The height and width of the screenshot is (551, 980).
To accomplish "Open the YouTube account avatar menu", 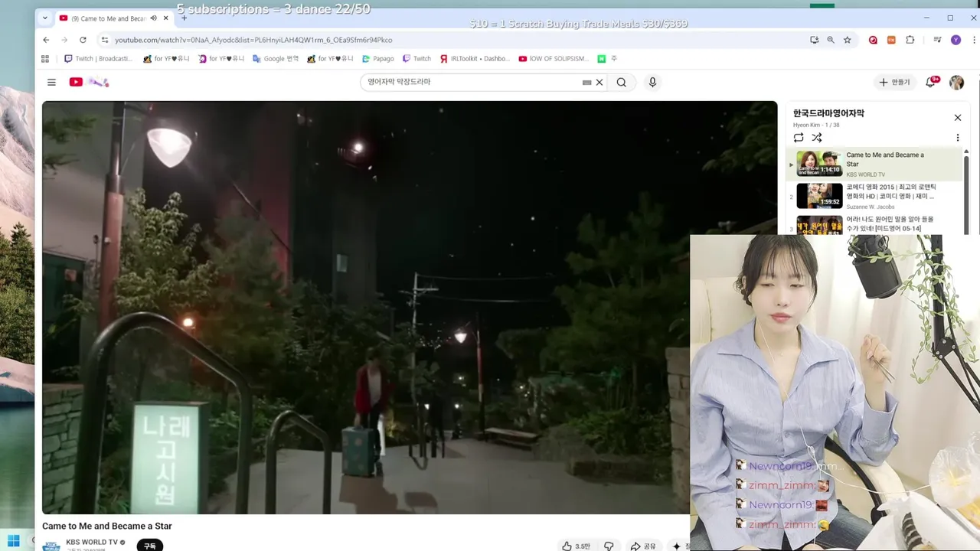I will [956, 82].
